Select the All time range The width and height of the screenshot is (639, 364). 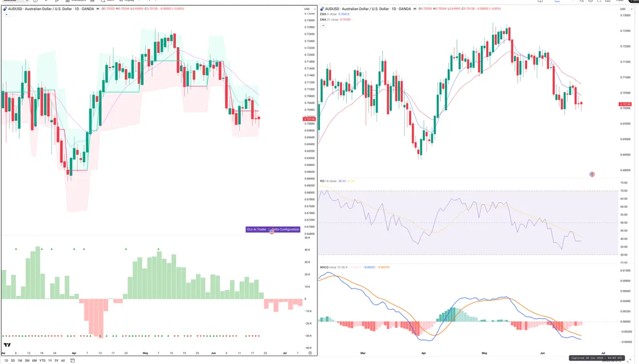pyautogui.click(x=63, y=360)
